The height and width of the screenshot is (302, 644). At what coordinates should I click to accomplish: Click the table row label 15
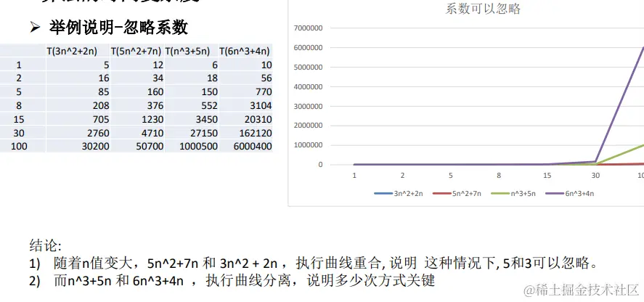click(x=19, y=120)
